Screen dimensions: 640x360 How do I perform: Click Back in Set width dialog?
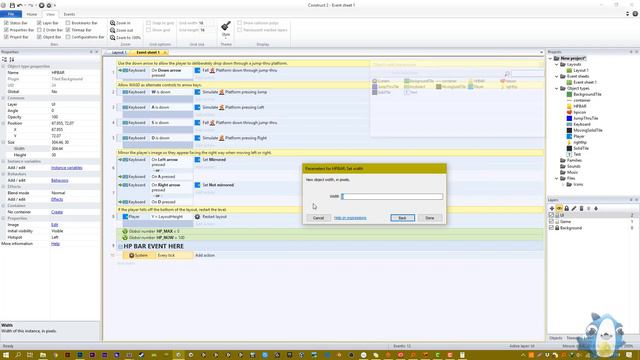pyautogui.click(x=402, y=218)
